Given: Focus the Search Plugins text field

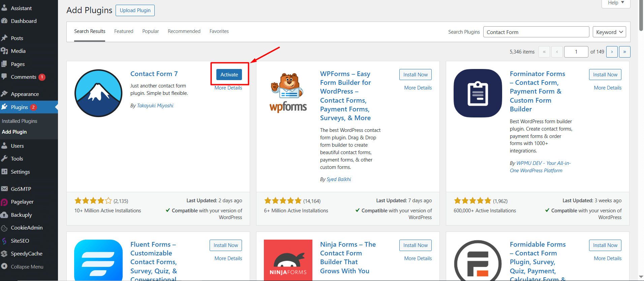Looking at the screenshot, I should [x=536, y=32].
